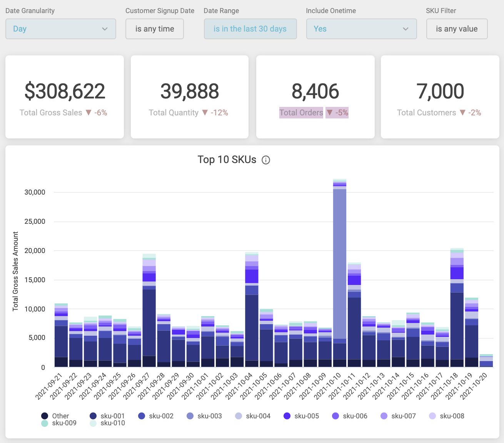Click the Other legend marker
The height and width of the screenshot is (443, 504).
coord(44,416)
